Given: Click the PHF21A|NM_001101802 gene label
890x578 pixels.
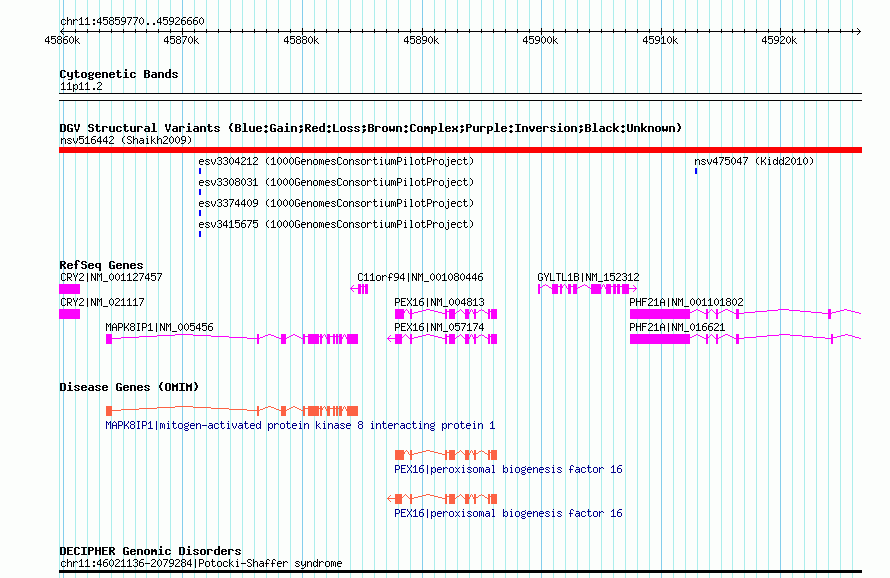Looking at the screenshot, I should click(x=686, y=302).
